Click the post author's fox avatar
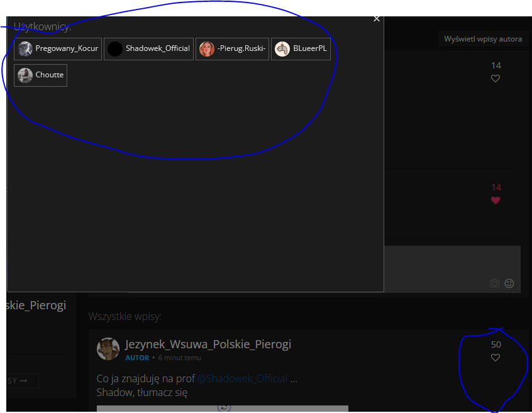Screen dimensions: 532x413 click(x=108, y=349)
